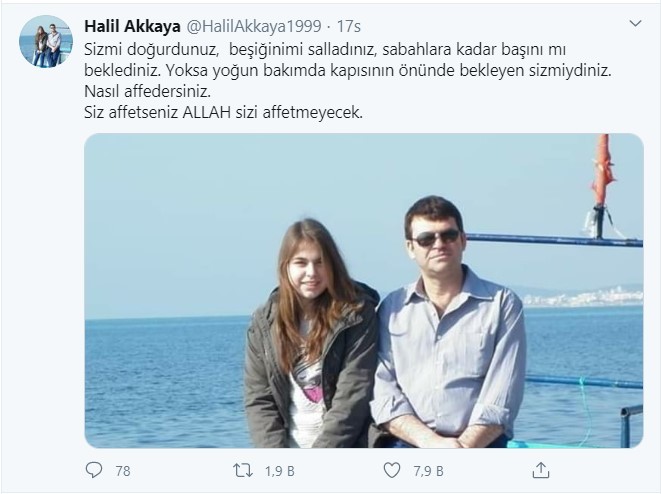661x494 pixels.
Task: Open the attached seaside photo
Action: [x=364, y=290]
